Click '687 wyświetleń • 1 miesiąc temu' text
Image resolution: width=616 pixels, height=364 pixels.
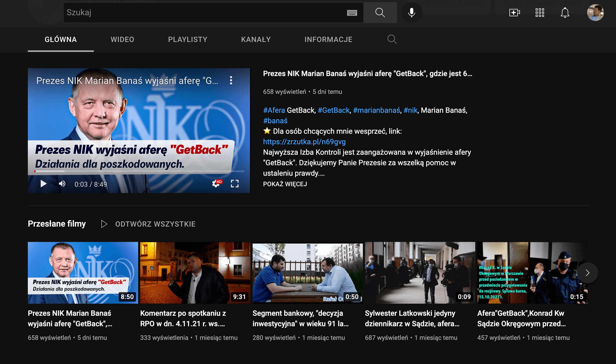pos(411,338)
